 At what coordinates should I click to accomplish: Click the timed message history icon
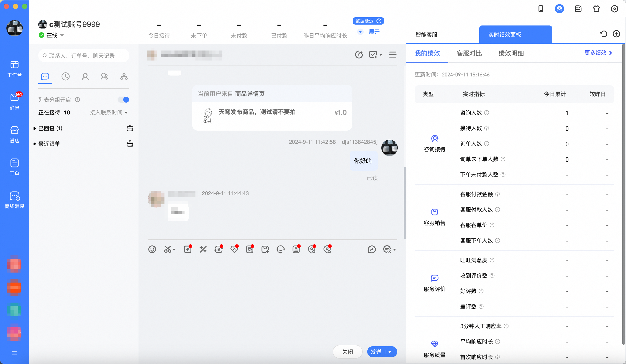click(387, 249)
